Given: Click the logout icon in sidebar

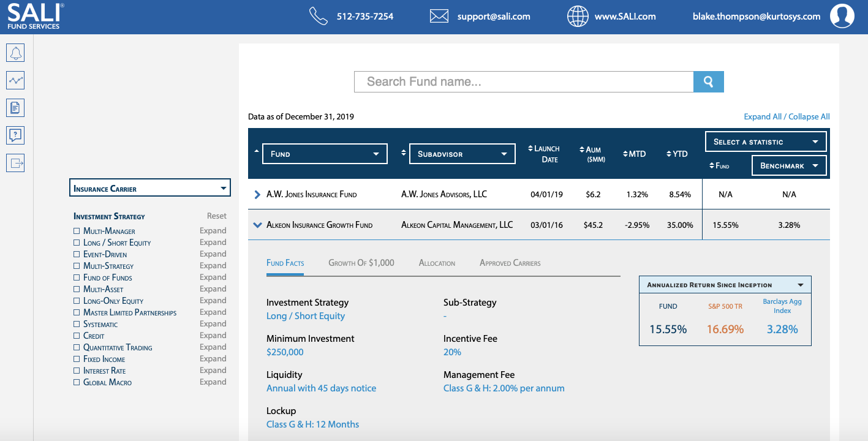Looking at the screenshot, I should [15, 163].
